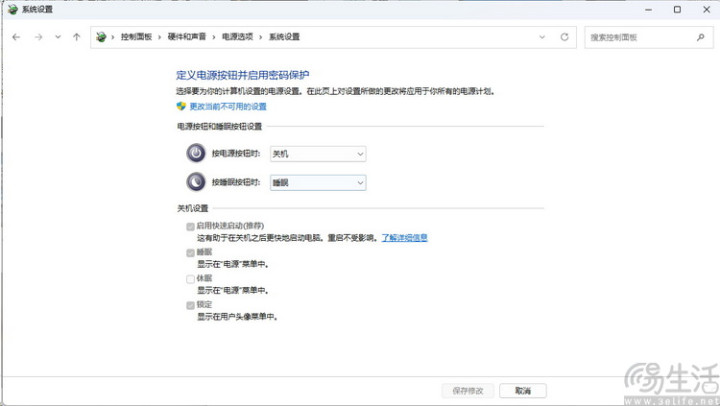
Task: Minimize the 系统设置 window
Action: click(648, 10)
